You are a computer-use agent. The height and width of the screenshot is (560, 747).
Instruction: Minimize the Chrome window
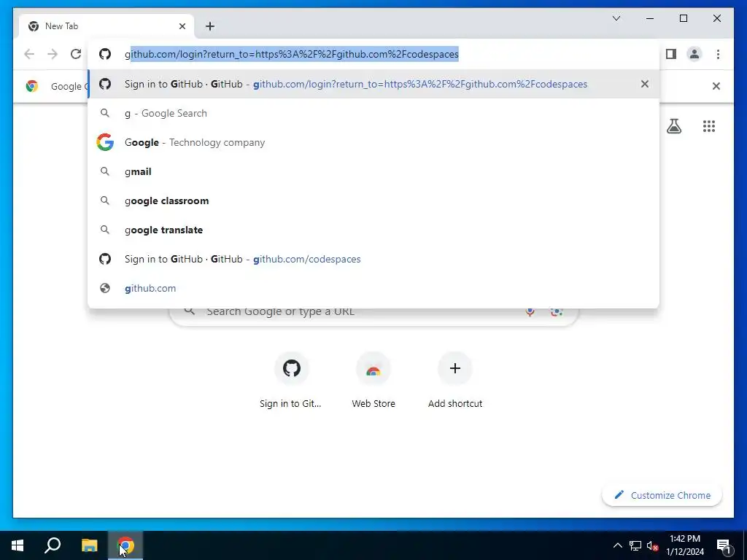650,18
